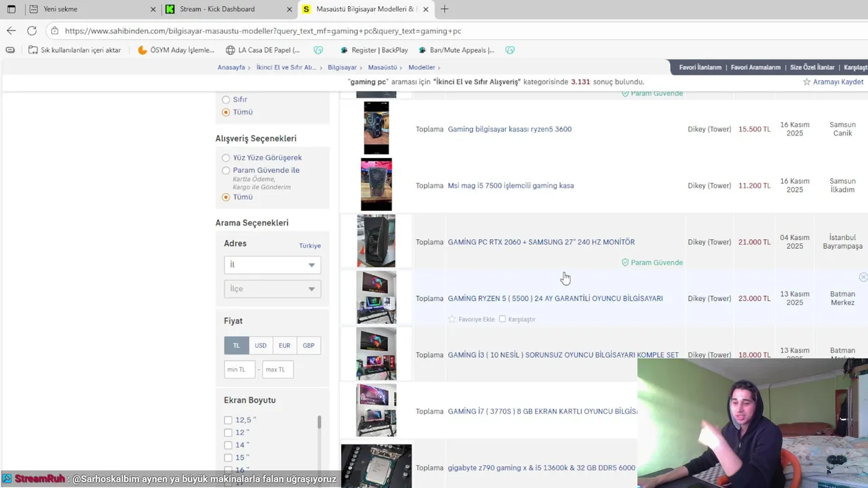The image size is (868, 488).
Task: Click the max TL price field
Action: point(277,369)
